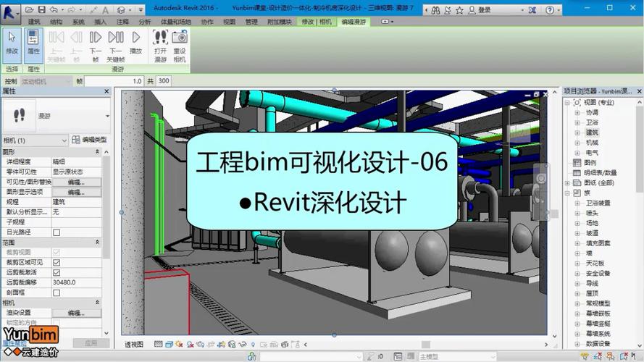Click the Save icon in quick access toolbar

(41, 9)
